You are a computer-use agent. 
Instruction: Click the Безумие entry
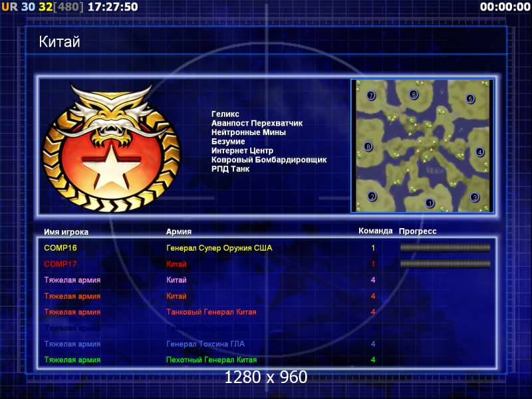(x=228, y=142)
